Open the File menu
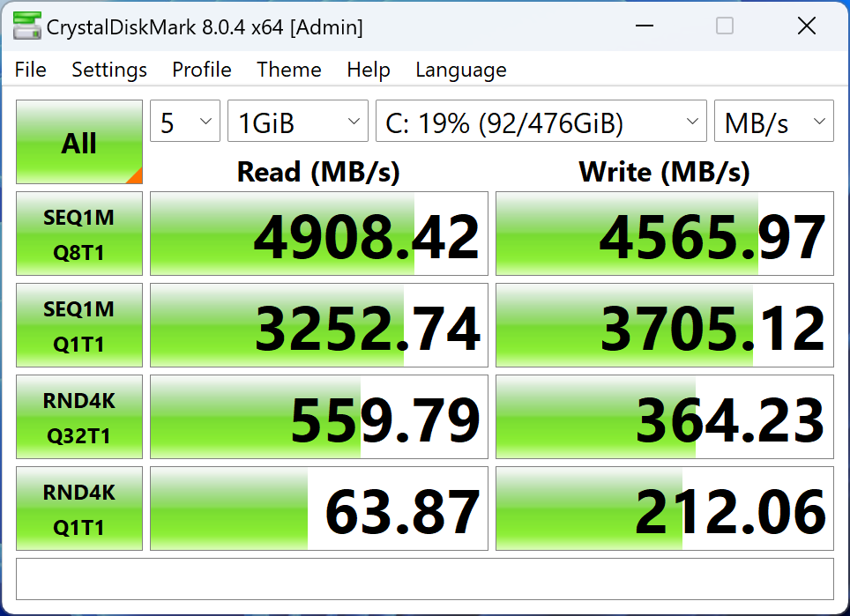Image resolution: width=850 pixels, height=616 pixels. click(30, 70)
